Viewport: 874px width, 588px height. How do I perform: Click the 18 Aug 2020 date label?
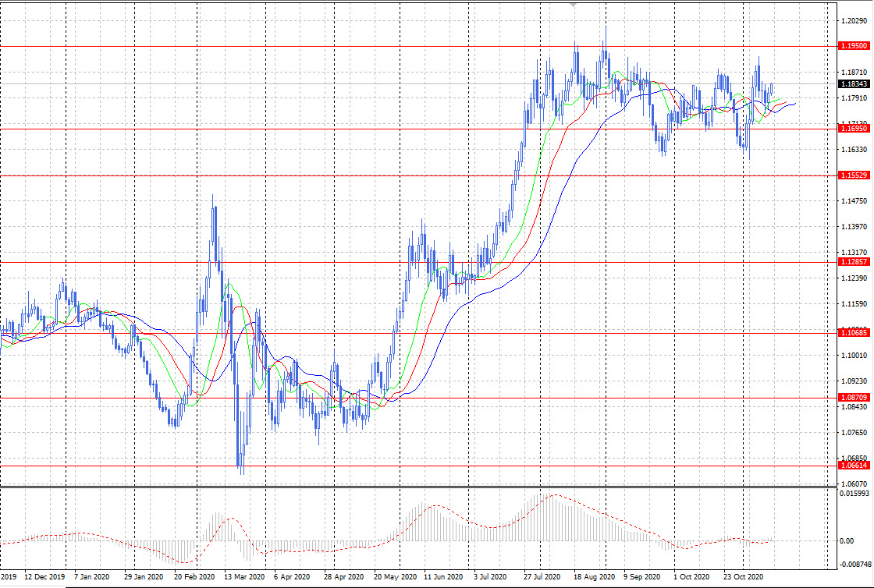(592, 577)
